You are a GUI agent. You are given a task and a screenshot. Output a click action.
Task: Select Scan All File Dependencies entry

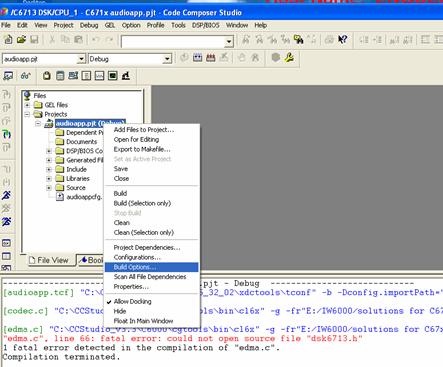click(152, 277)
